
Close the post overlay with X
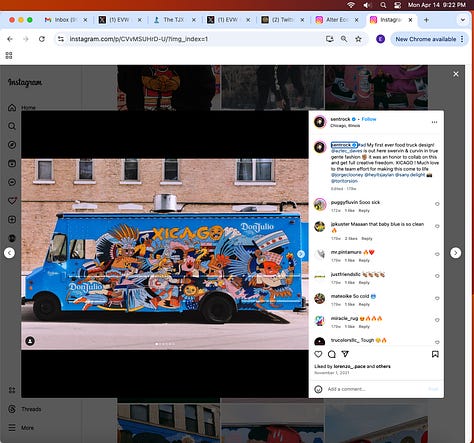456,74
